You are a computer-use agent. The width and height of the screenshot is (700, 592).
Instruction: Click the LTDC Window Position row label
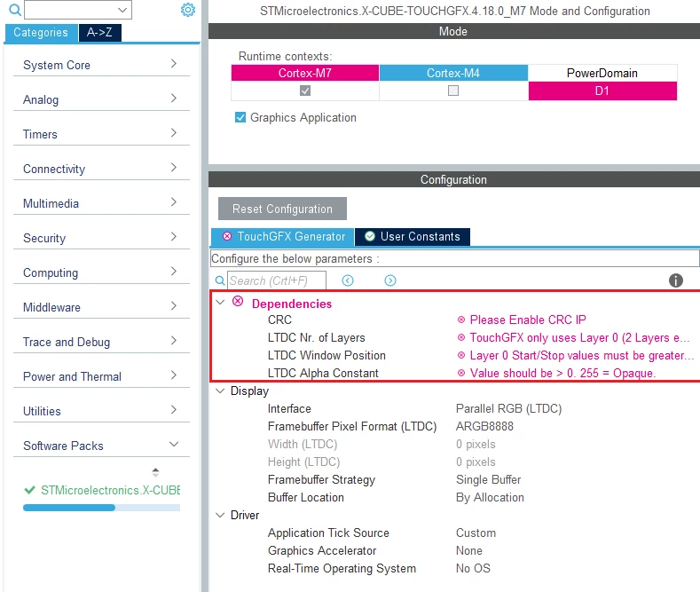pos(326,355)
